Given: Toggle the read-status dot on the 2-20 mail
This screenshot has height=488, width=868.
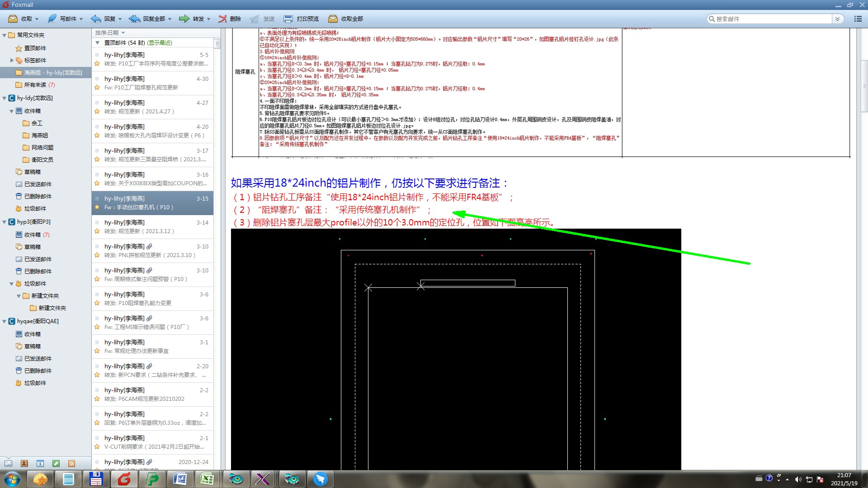Looking at the screenshot, I should (97, 366).
